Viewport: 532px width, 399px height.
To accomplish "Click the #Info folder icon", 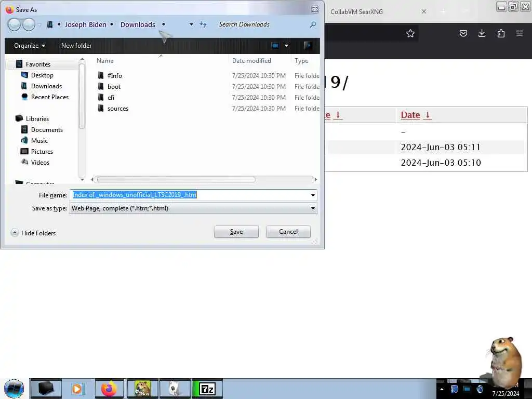I will 100,75.
